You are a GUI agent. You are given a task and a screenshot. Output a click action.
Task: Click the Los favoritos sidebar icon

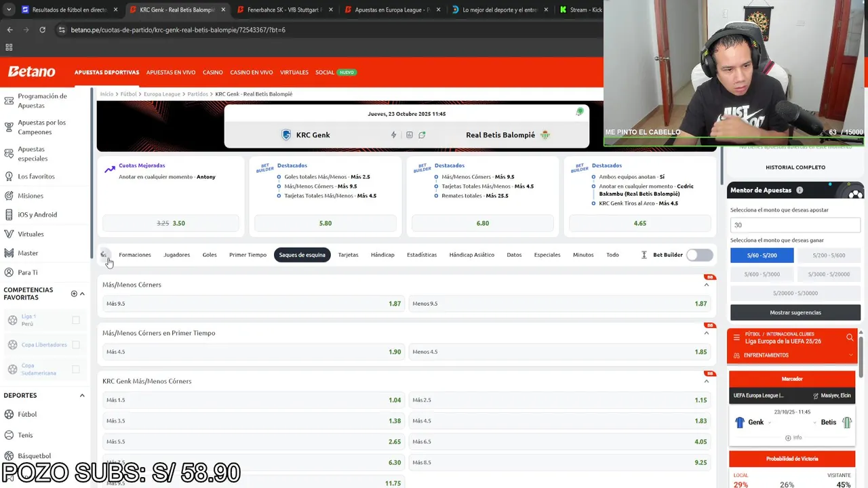pyautogui.click(x=9, y=176)
